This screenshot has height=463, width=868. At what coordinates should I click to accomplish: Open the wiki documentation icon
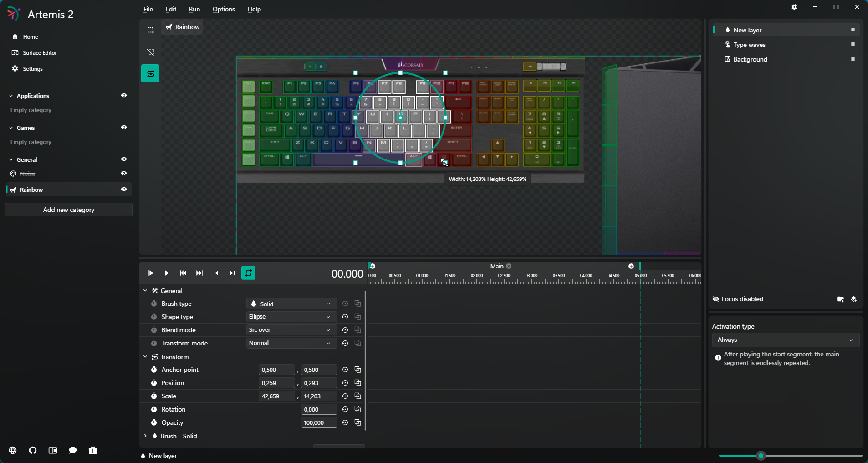[53, 450]
